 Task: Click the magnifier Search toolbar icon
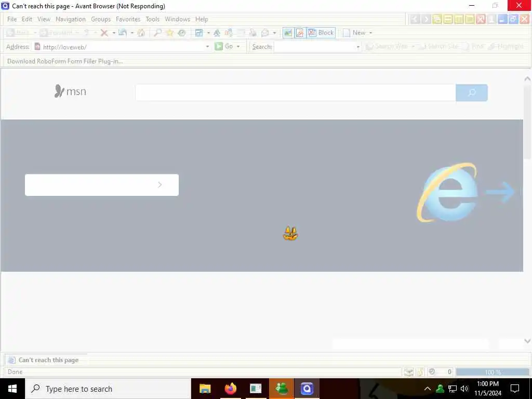[158, 33]
